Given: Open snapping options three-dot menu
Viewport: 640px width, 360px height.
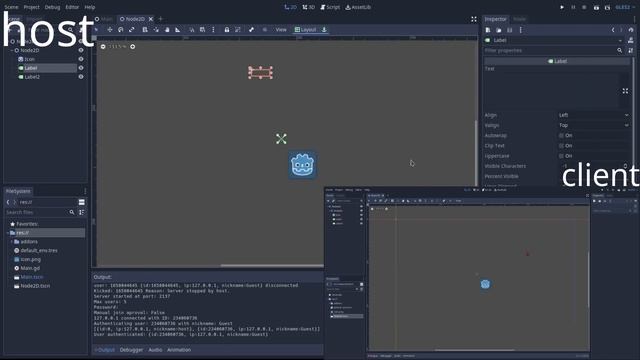Looking at the screenshot, I should pyautogui.click(x=213, y=29).
